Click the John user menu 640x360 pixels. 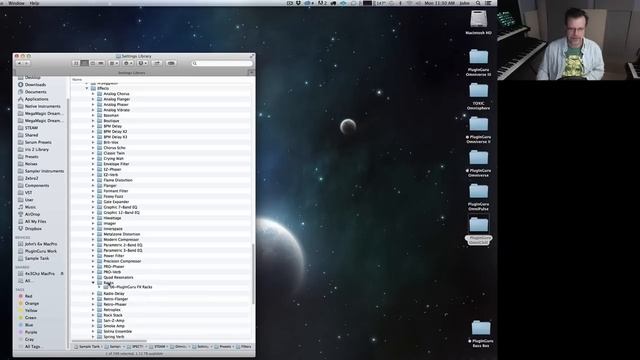464,3
